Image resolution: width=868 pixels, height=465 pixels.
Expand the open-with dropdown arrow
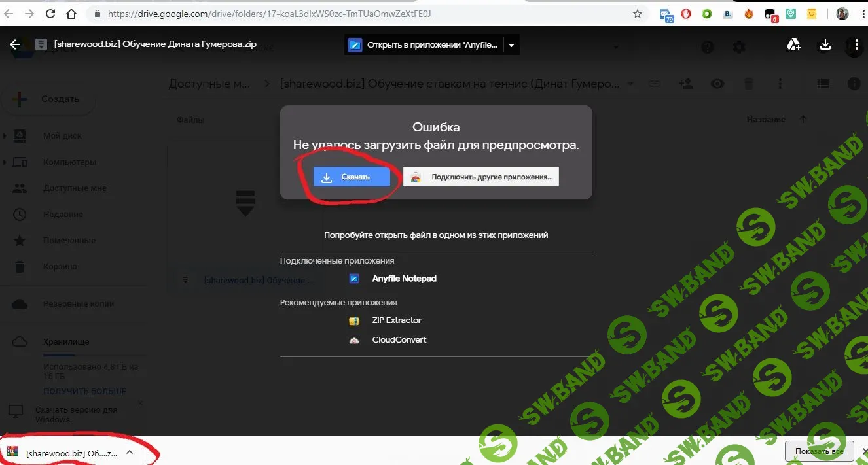click(x=512, y=45)
